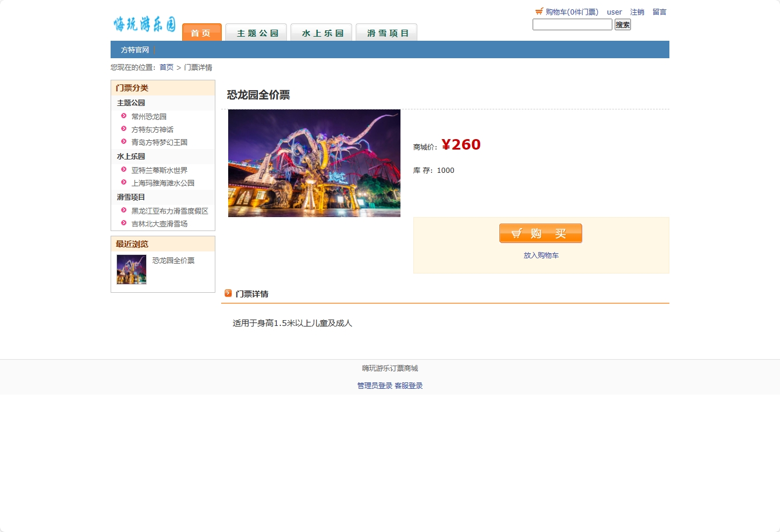Screen dimensions: 780x532
Task: Click the cart icon on the 购买 button
Action: (517, 232)
